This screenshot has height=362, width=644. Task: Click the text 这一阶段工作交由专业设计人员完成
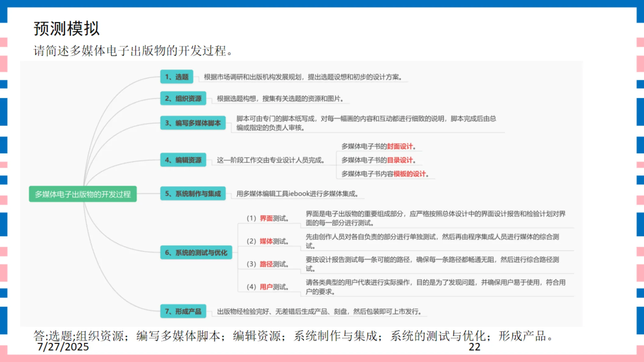pos(270,160)
